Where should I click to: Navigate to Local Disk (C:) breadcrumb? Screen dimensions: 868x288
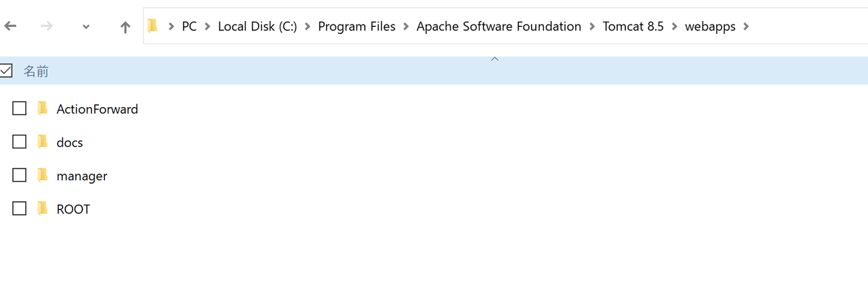tap(257, 27)
